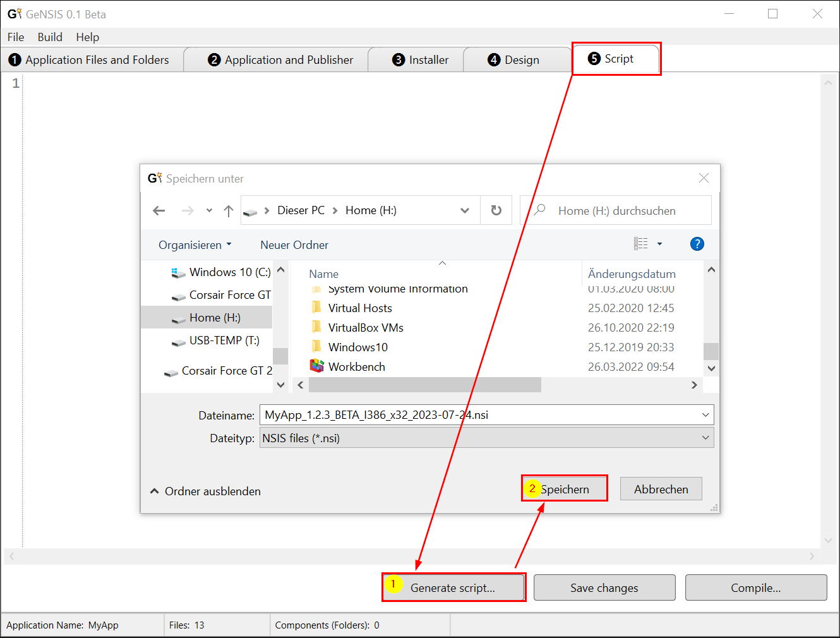Image resolution: width=840 pixels, height=638 pixels.
Task: Select the Workbench folder
Action: click(357, 367)
